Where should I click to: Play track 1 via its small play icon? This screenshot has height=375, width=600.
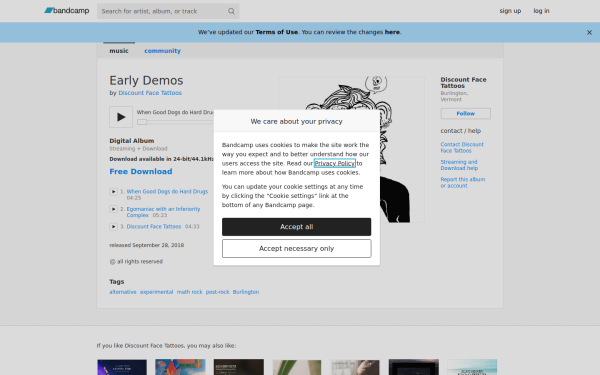pos(113,191)
